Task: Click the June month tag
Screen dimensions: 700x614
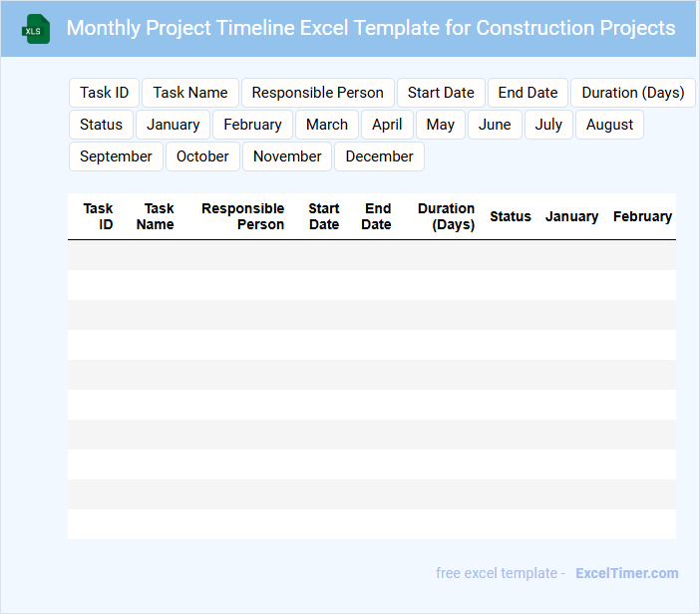Action: click(x=495, y=125)
